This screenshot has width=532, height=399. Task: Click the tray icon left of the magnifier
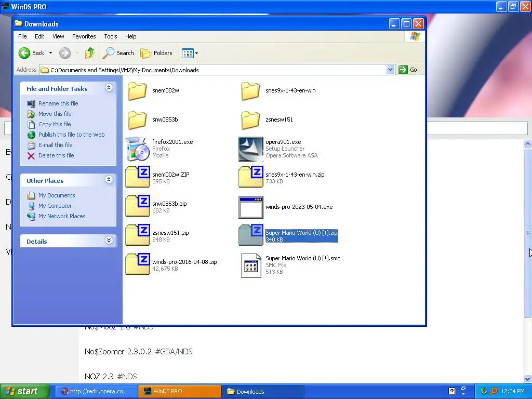click(x=484, y=391)
